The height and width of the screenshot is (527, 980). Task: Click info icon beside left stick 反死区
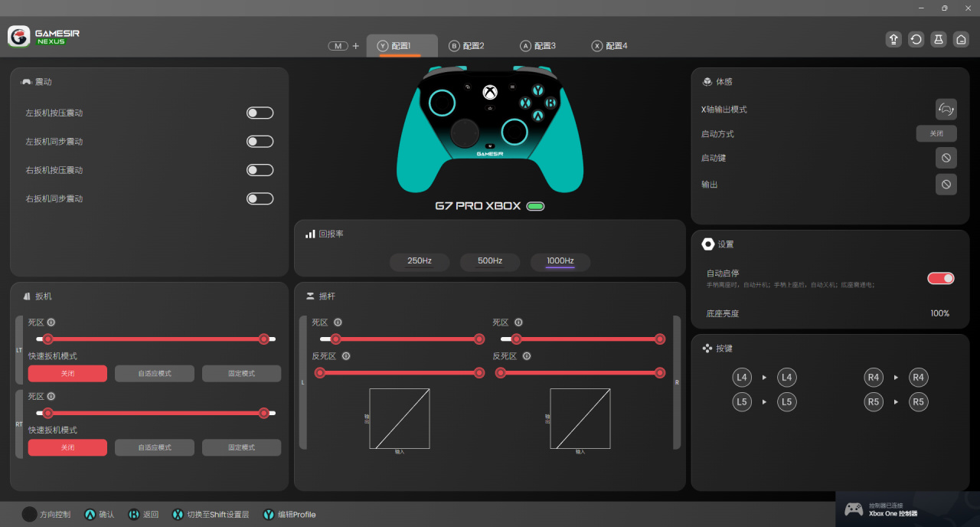click(346, 356)
